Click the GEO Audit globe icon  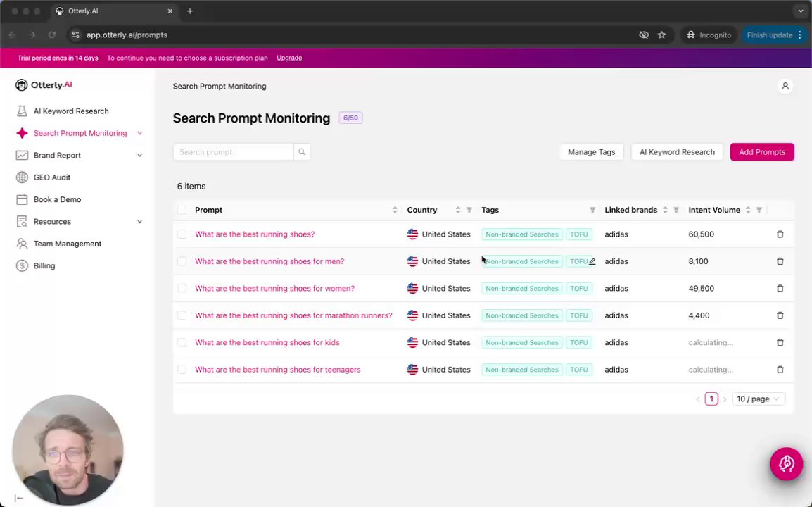[22, 177]
